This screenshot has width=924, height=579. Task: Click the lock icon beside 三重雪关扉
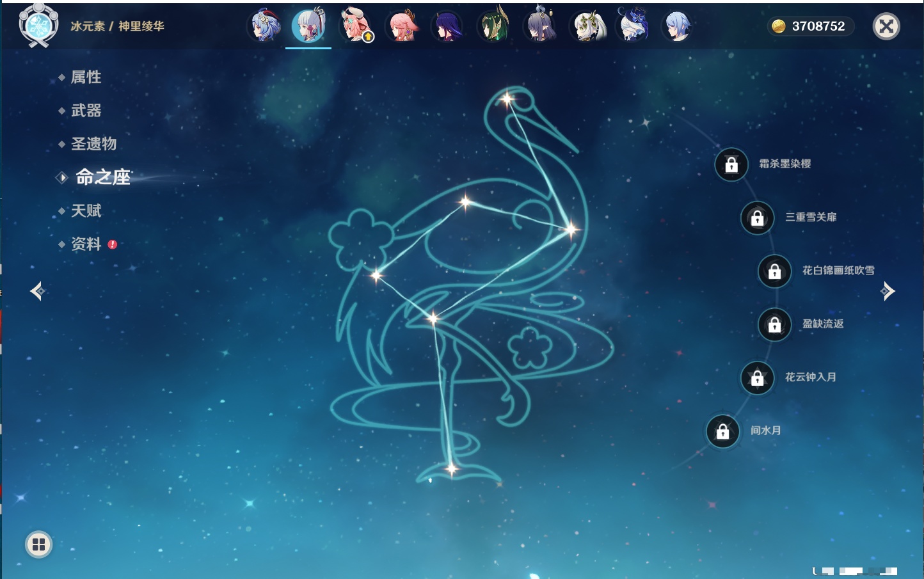pyautogui.click(x=758, y=218)
